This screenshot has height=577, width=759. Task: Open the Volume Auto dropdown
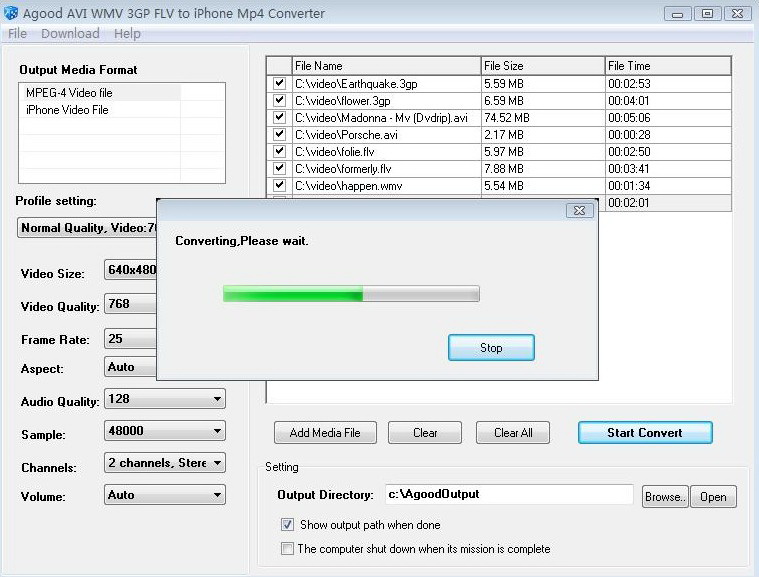coord(165,495)
